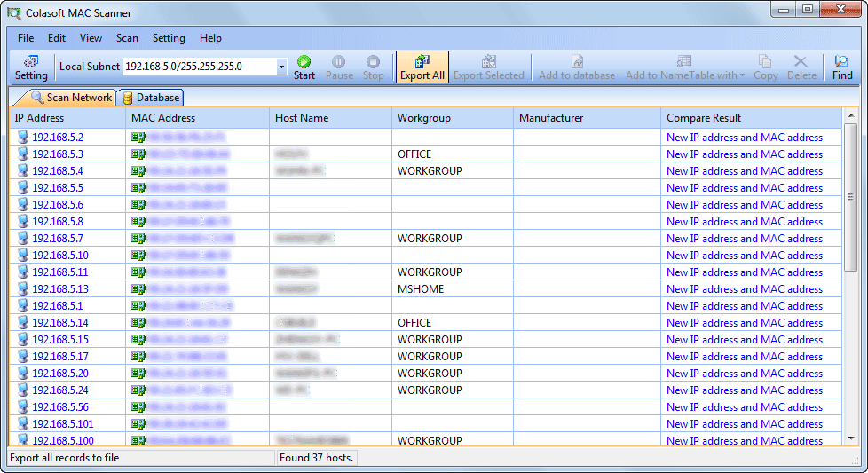Select the IP address 192.168.5.5
This screenshot has width=868, height=473.
(x=58, y=188)
